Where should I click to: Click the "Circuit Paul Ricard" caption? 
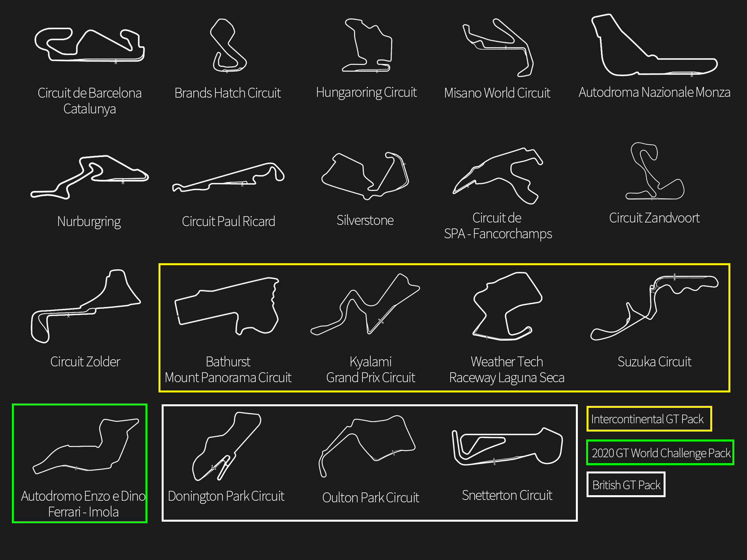(228, 221)
